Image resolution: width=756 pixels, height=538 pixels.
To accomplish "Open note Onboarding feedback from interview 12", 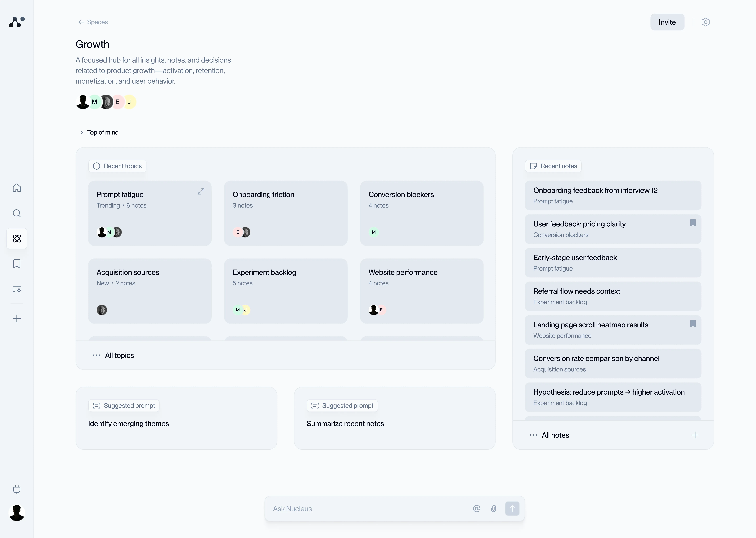I will (x=613, y=195).
